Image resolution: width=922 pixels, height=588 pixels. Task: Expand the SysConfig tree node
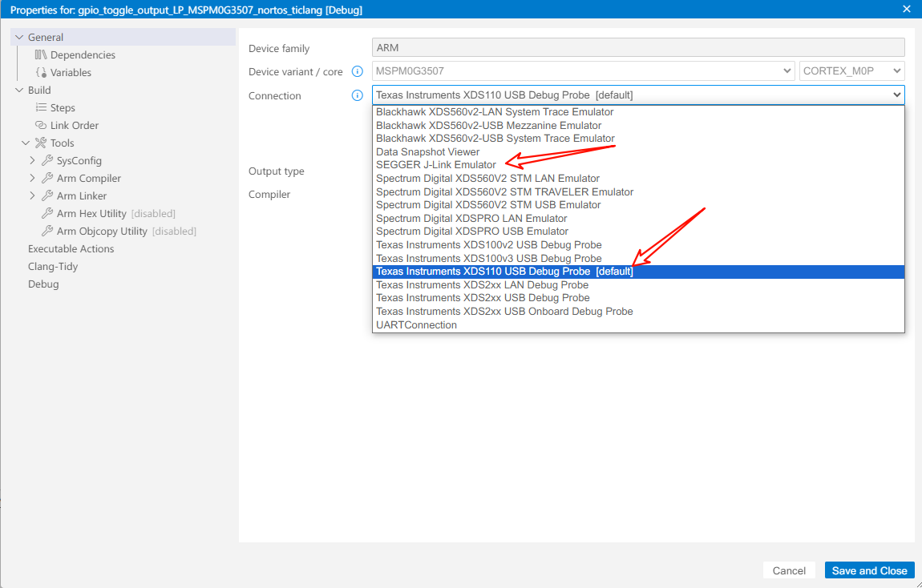pyautogui.click(x=32, y=160)
